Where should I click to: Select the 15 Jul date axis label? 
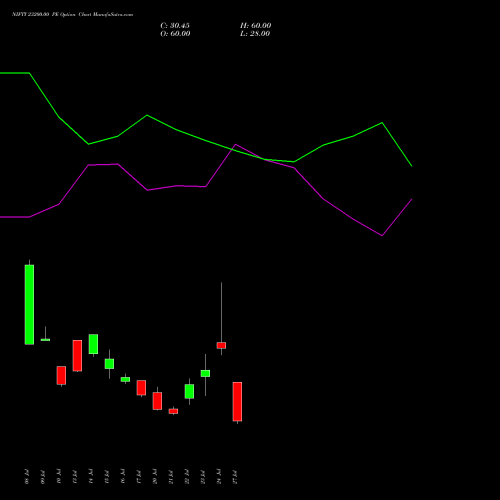pyautogui.click(x=107, y=477)
